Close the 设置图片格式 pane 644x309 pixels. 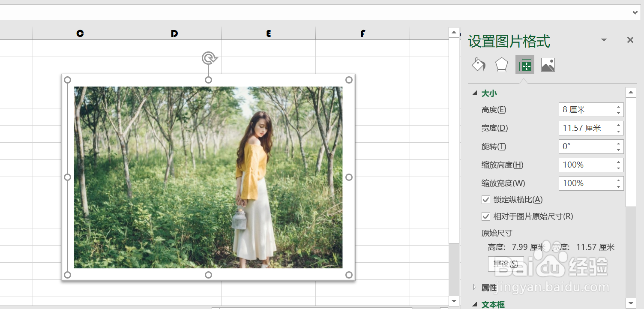pos(630,40)
